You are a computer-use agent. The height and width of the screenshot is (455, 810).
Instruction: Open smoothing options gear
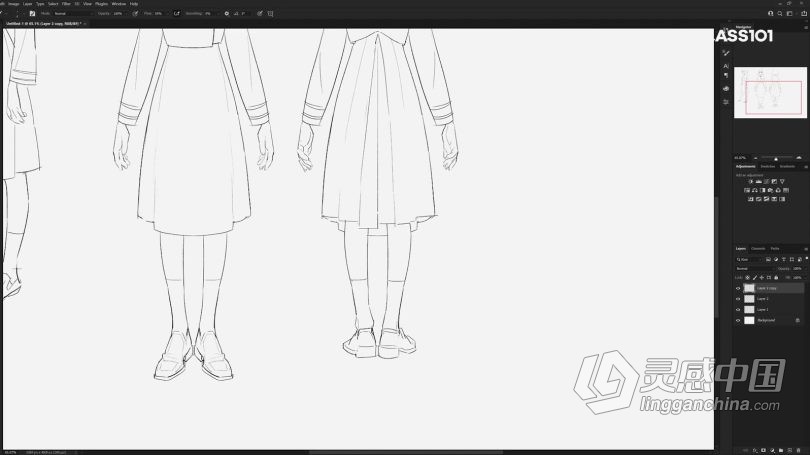pyautogui.click(x=226, y=13)
